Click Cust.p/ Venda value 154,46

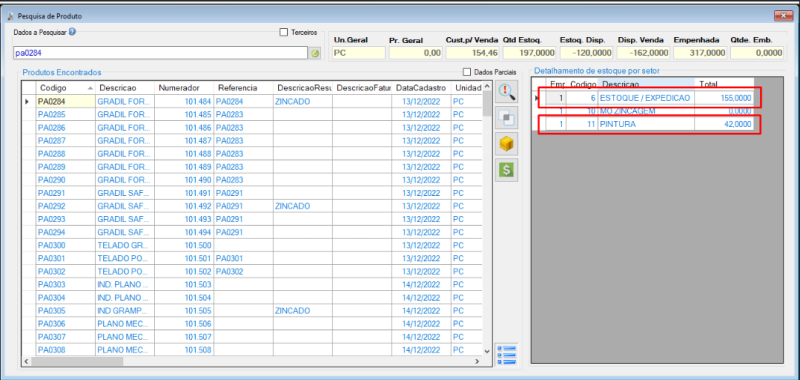472,53
